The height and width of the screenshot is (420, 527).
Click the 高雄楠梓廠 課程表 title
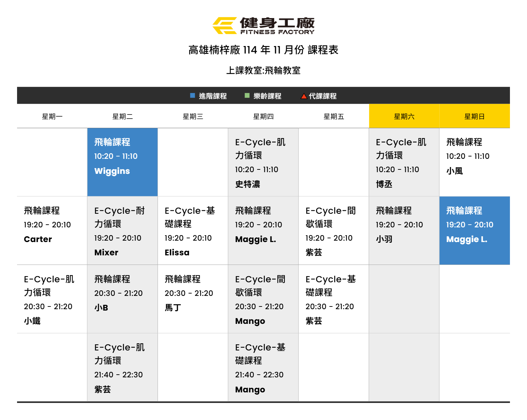click(263, 50)
